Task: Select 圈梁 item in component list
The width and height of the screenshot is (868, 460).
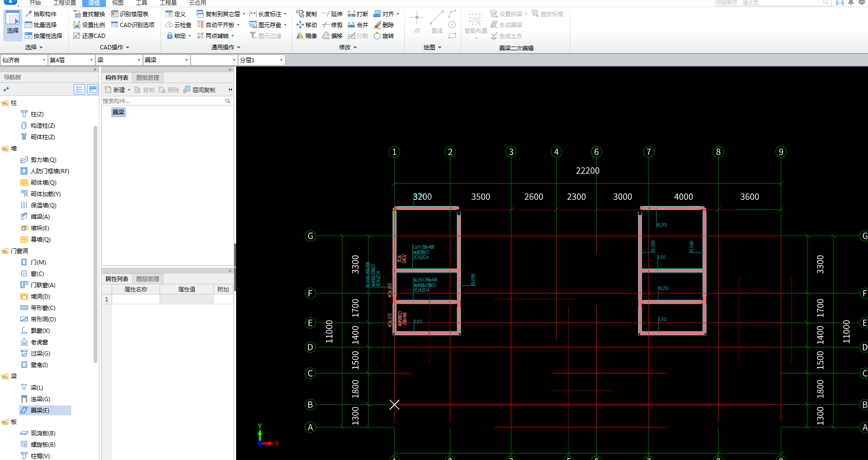Action: 118,113
